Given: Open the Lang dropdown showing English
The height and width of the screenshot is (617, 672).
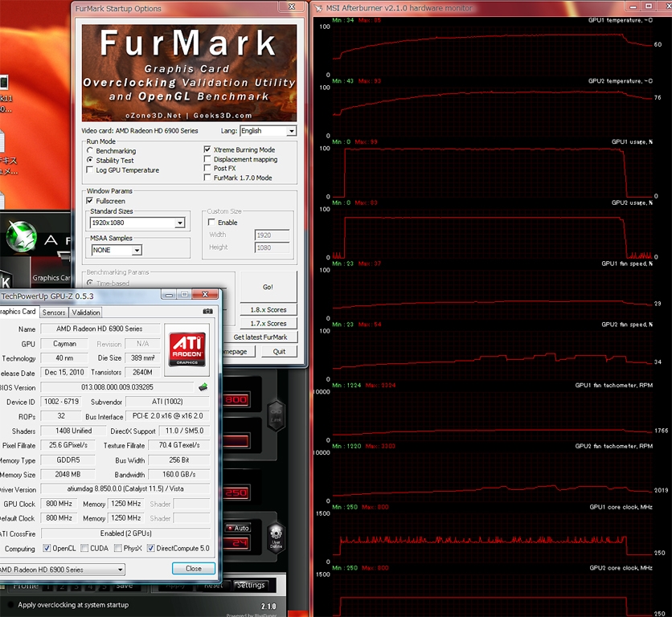Looking at the screenshot, I should point(268,131).
